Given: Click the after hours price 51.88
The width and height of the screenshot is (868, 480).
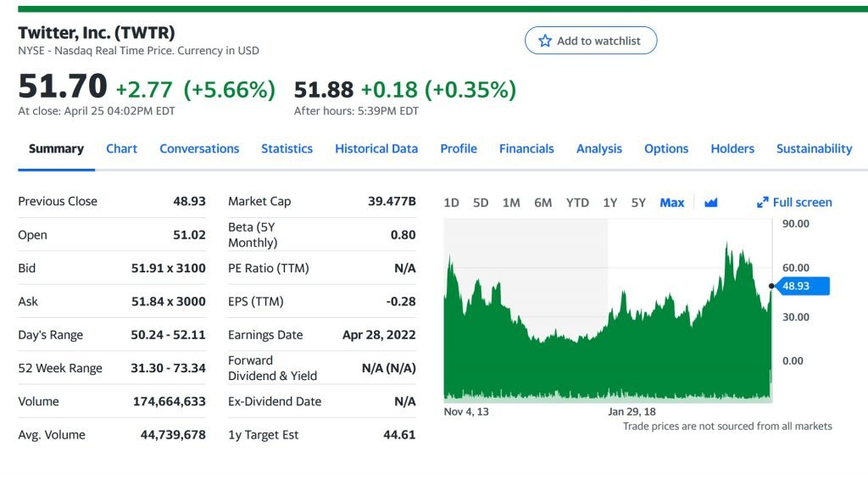Looking at the screenshot, I should pos(323,90).
